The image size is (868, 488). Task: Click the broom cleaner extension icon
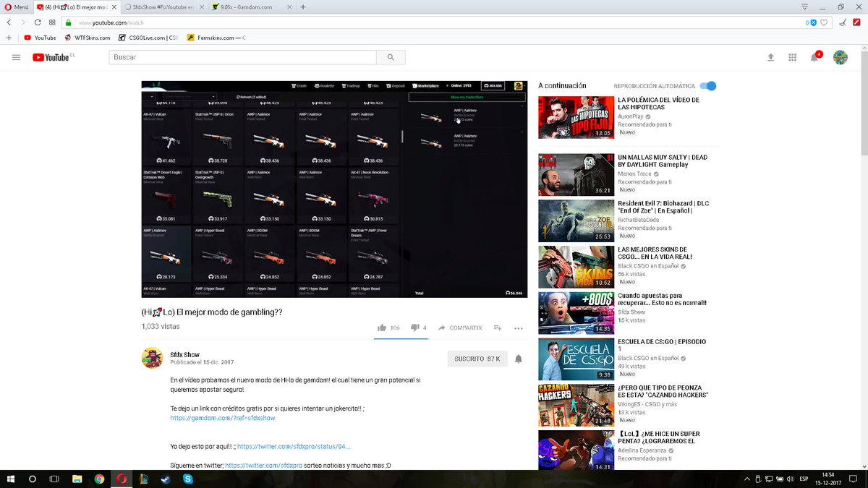click(x=843, y=22)
